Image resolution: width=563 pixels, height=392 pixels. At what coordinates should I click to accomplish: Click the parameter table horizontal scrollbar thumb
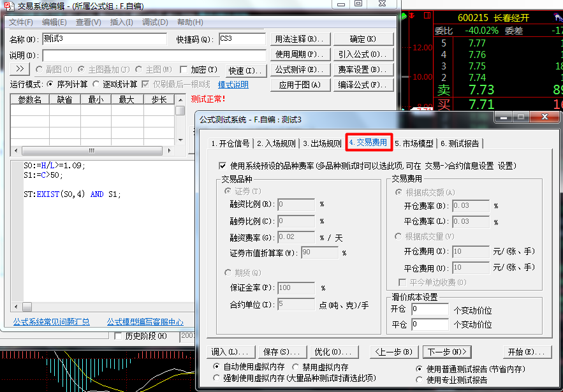pyautogui.click(x=92, y=151)
